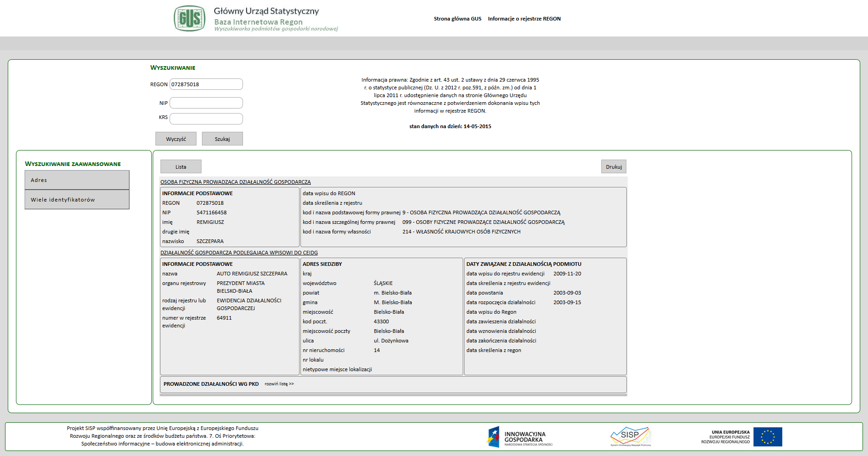Select województwo value ŚLĄSKIE
Screen dimensions: 868x456
click(383, 283)
